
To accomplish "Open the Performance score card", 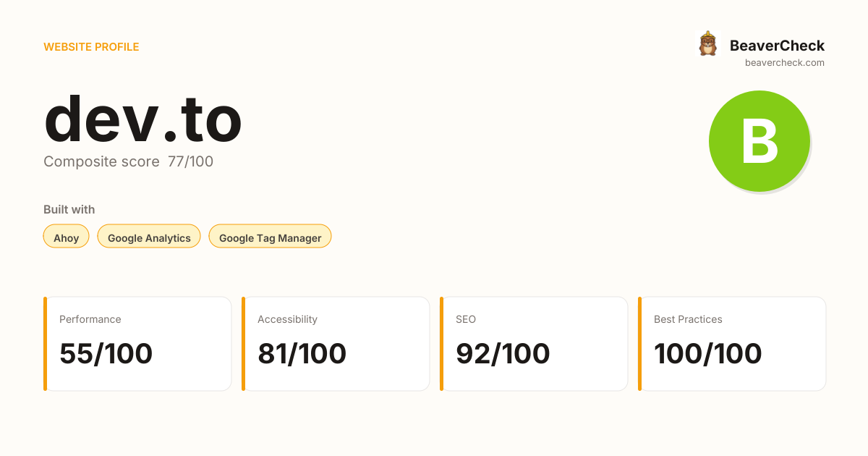I will (x=137, y=344).
